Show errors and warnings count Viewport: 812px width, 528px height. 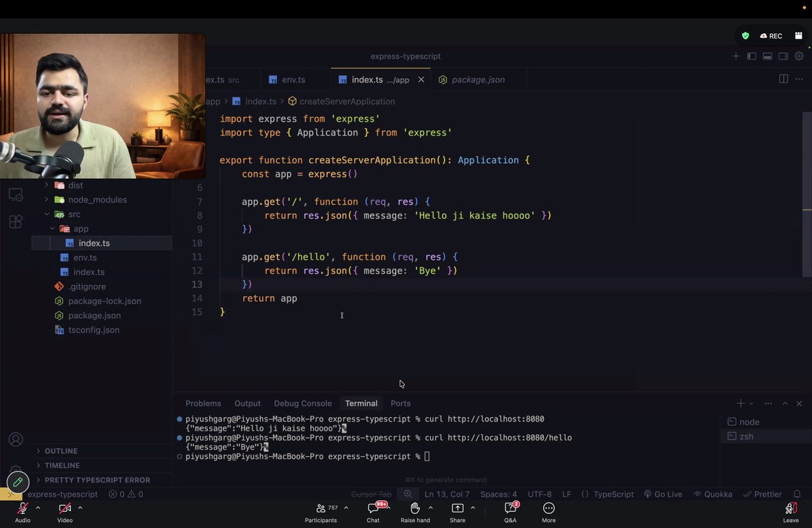(x=126, y=494)
